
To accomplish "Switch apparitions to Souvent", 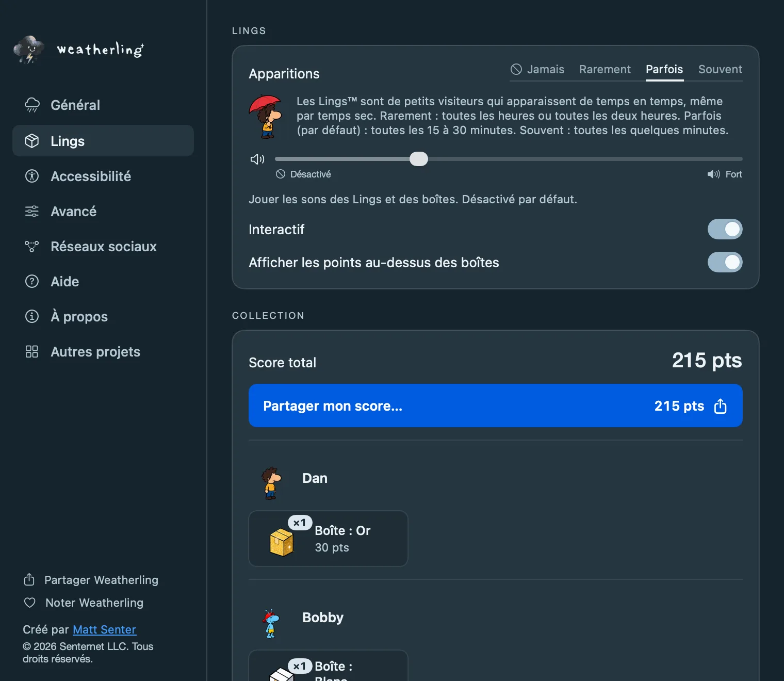I will [720, 70].
